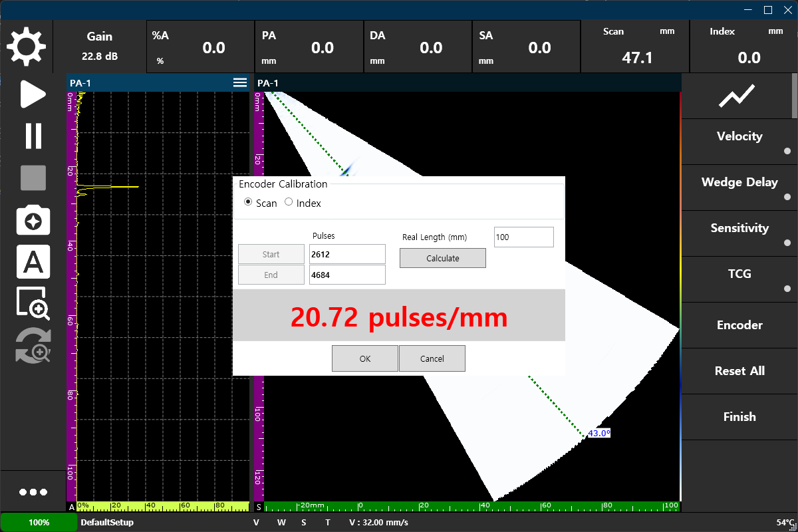This screenshot has width=798, height=532.
Task: Click the S-scan horizontal mm ruler
Action: (472, 506)
